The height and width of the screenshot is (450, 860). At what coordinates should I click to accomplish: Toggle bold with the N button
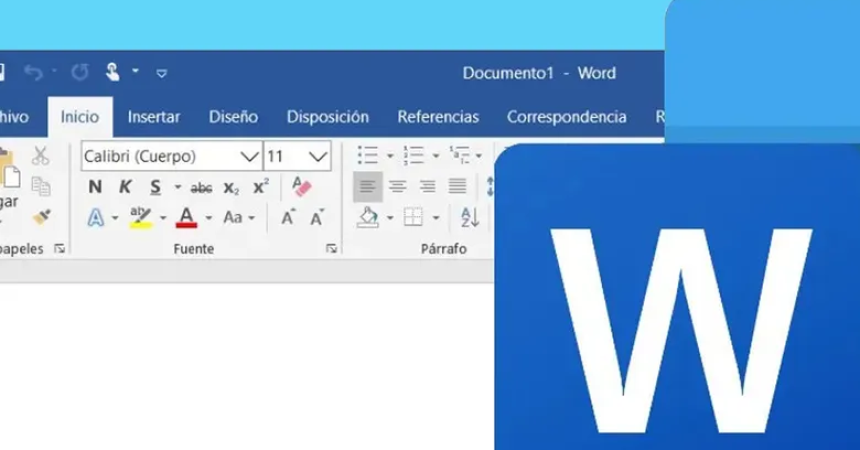tap(95, 187)
